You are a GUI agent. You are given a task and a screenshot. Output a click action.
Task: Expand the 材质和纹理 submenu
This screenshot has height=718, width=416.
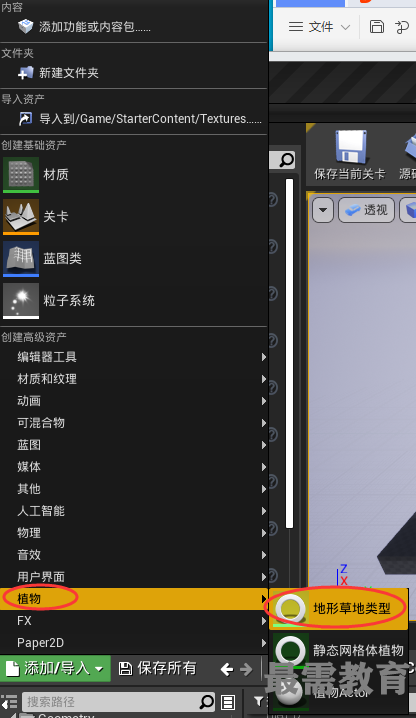[x=134, y=379]
